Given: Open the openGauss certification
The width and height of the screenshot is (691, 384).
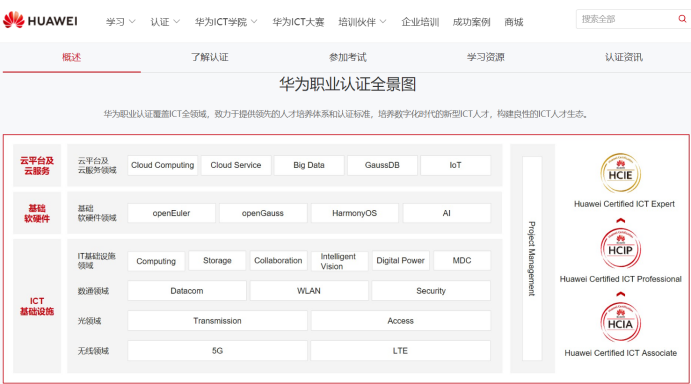Looking at the screenshot, I should [x=263, y=213].
